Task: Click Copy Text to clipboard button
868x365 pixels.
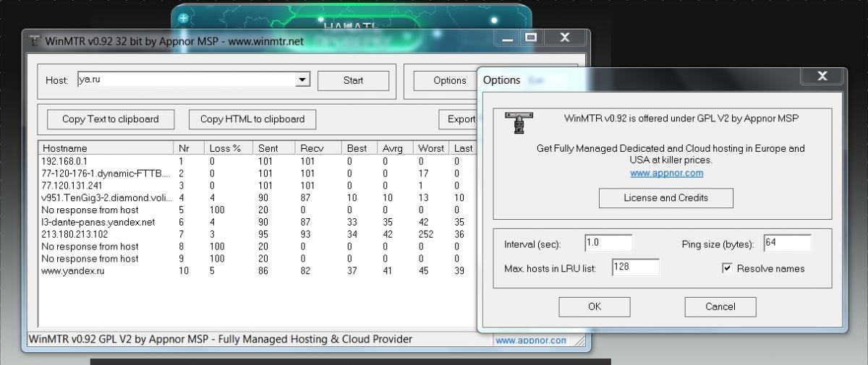Action: [x=110, y=119]
